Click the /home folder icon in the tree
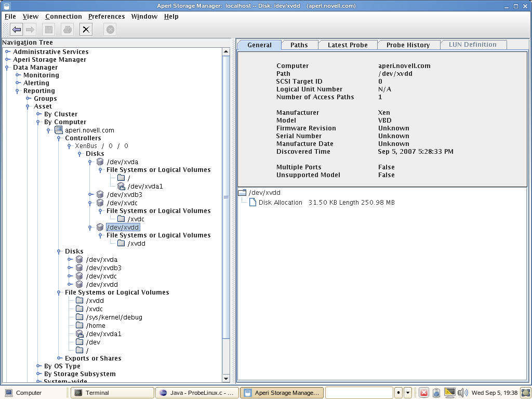Viewport: 532px width, 399px height. tap(79, 325)
